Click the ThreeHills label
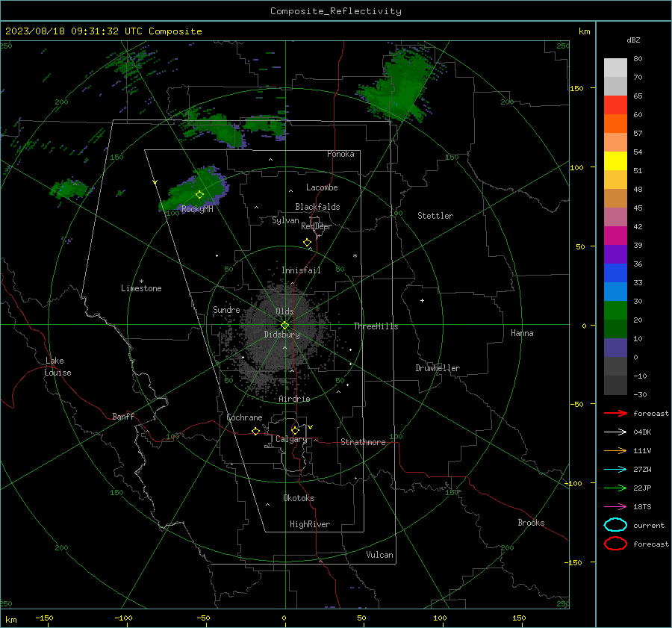 coord(376,326)
